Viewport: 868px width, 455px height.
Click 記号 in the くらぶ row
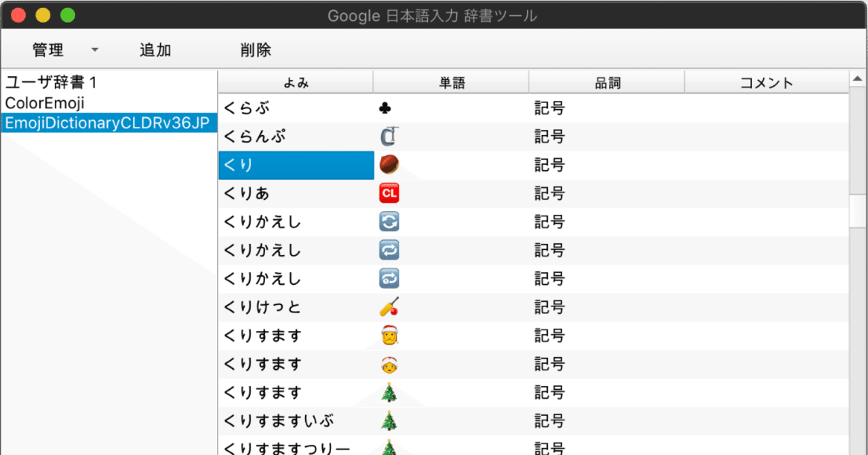click(x=549, y=108)
